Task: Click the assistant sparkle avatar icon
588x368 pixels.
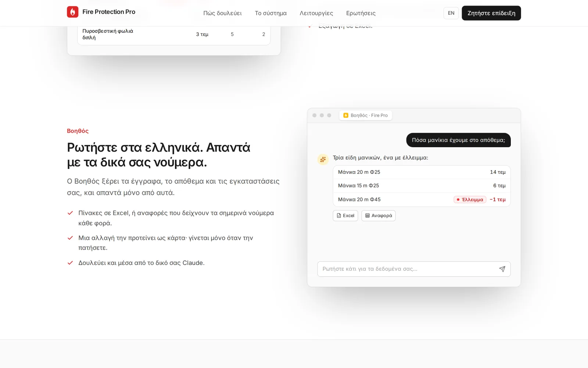Action: click(323, 159)
